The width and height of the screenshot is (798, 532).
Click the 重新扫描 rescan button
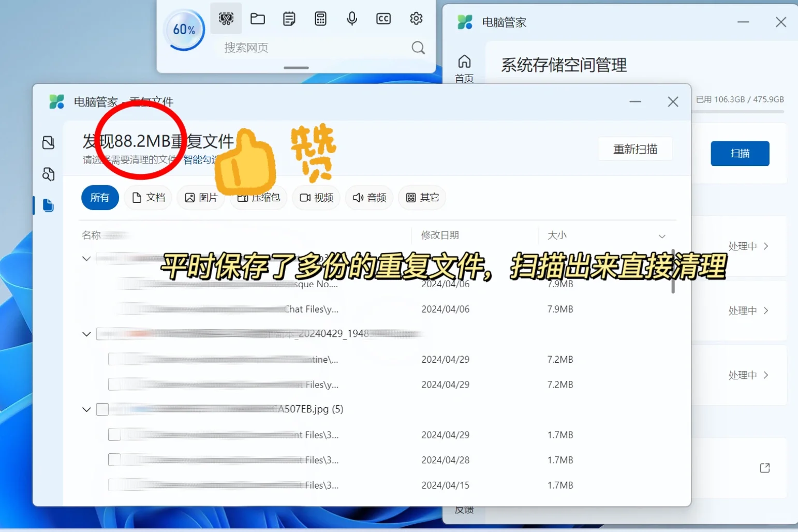(636, 149)
